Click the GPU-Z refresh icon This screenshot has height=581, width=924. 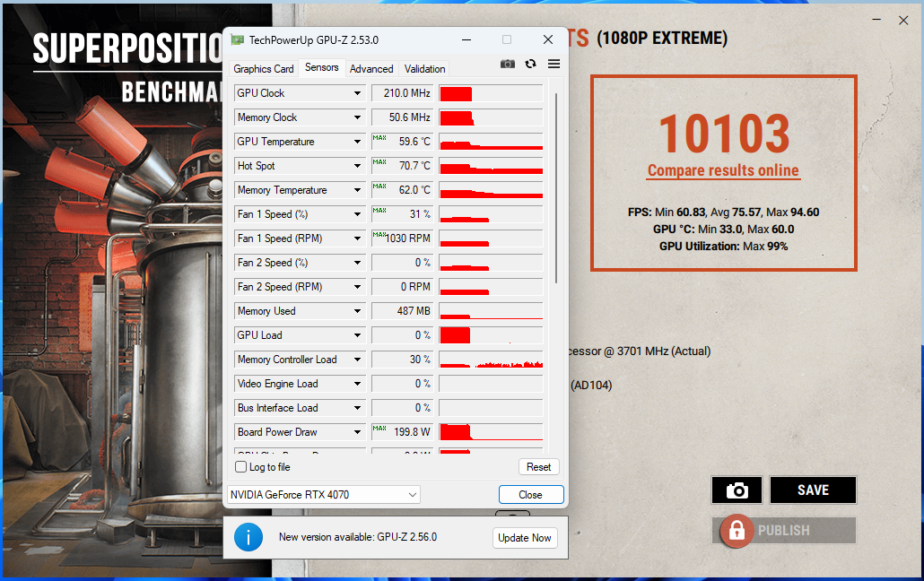pyautogui.click(x=530, y=64)
